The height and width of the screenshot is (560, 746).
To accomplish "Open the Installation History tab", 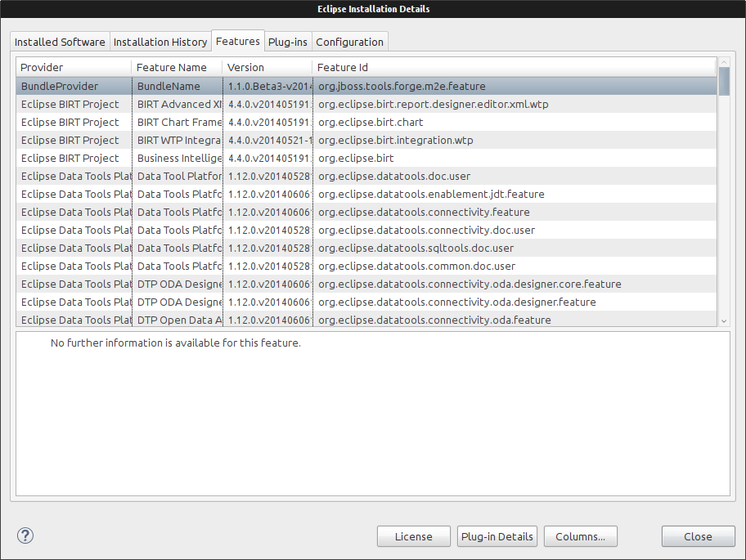I will [x=160, y=42].
